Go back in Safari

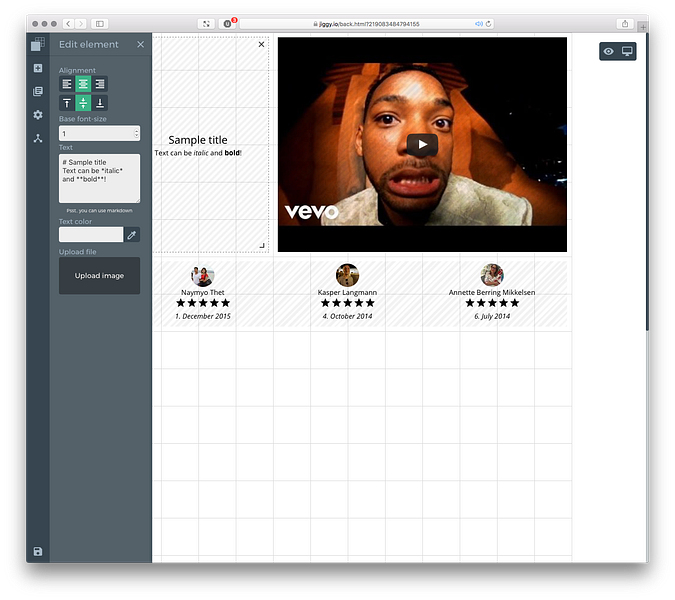click(x=69, y=24)
